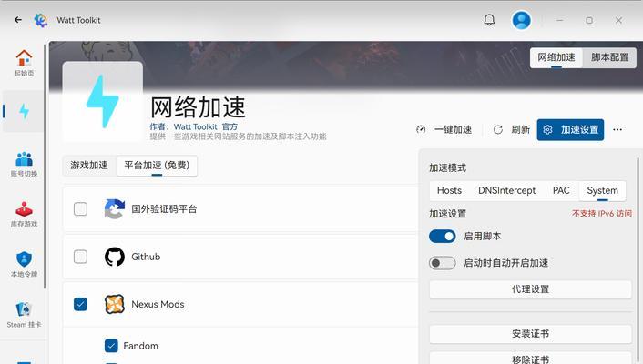Switch to the 网络加速 top tab
This screenshot has height=364, width=643.
(556, 57)
